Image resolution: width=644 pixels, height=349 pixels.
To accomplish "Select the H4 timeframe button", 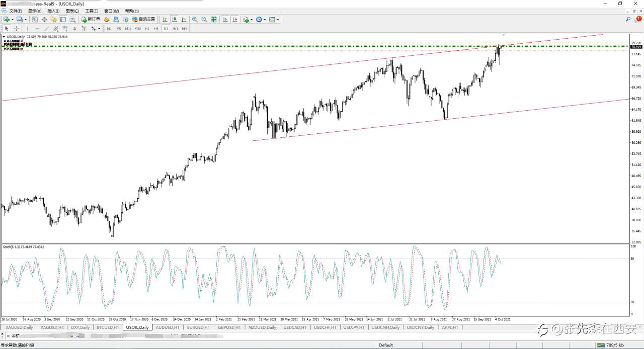I will (156, 29).
